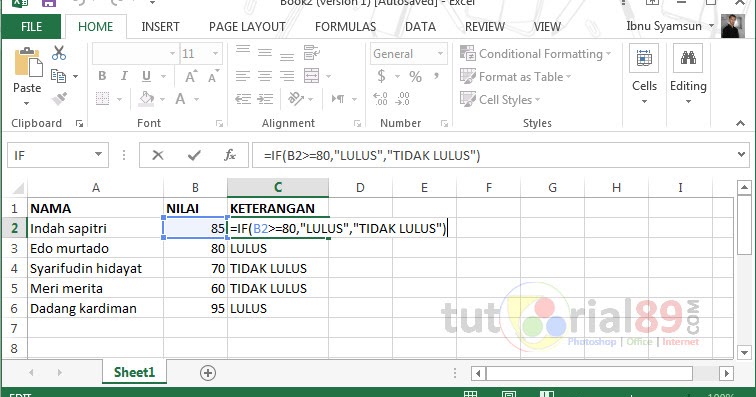Click the cell containing Syarifudin hidayat
Screen dimensions: 756x397
(95, 268)
